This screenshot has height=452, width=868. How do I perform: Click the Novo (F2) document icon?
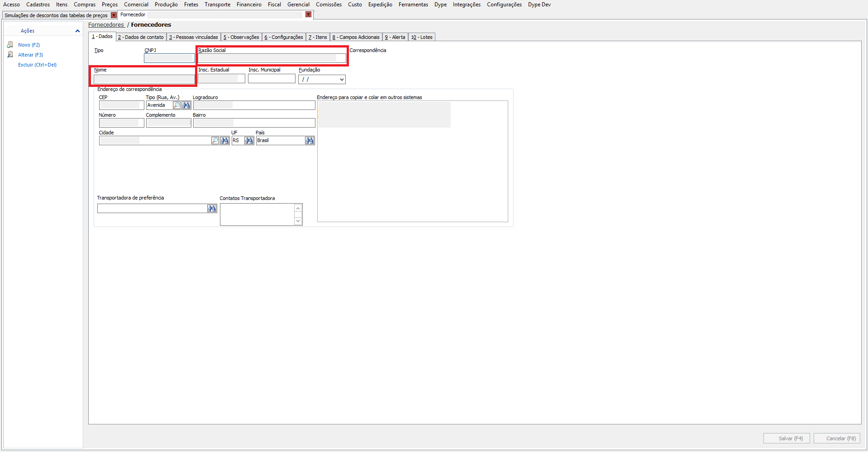pyautogui.click(x=10, y=45)
